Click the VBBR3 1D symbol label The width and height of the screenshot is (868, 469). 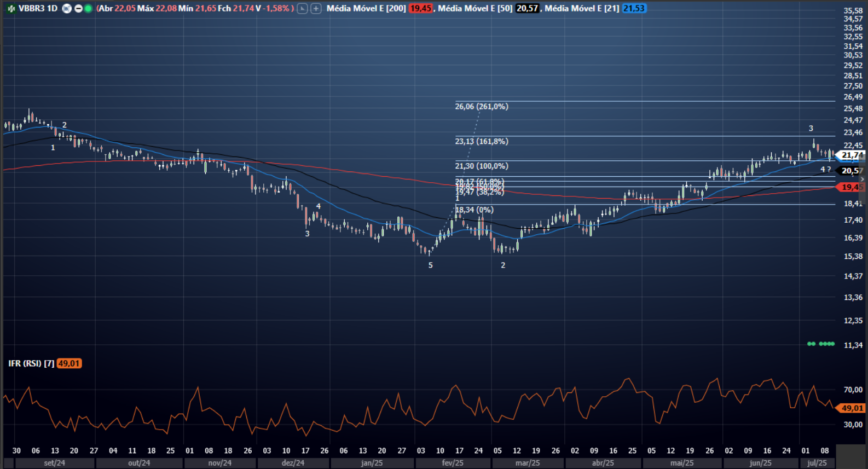click(x=38, y=9)
